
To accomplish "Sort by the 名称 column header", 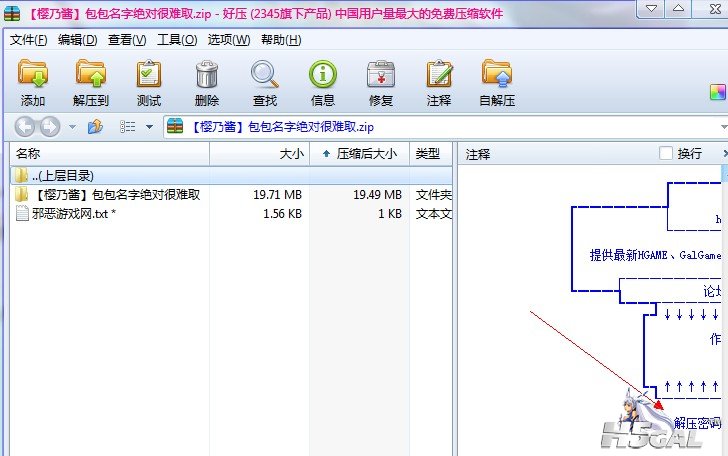I will pos(110,153).
